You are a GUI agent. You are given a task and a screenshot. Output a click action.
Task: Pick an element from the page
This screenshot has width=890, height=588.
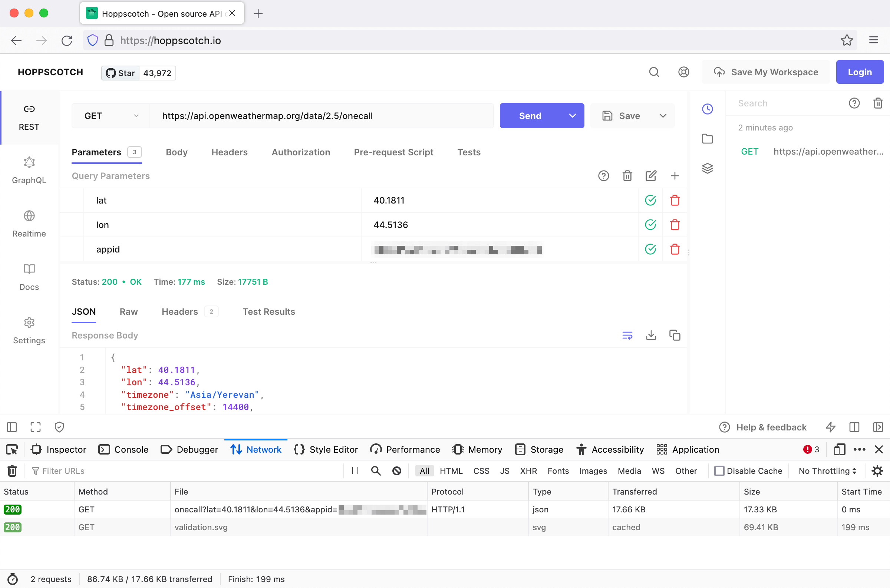[x=12, y=450]
